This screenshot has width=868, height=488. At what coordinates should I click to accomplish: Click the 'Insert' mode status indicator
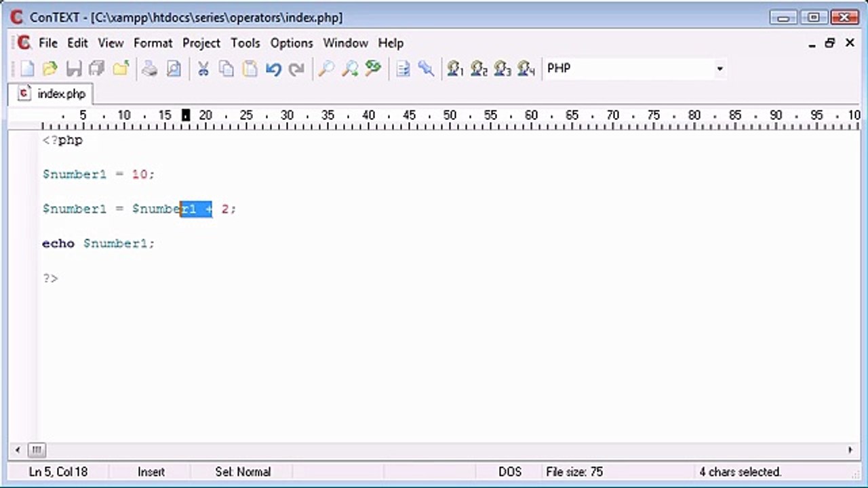[x=151, y=472]
